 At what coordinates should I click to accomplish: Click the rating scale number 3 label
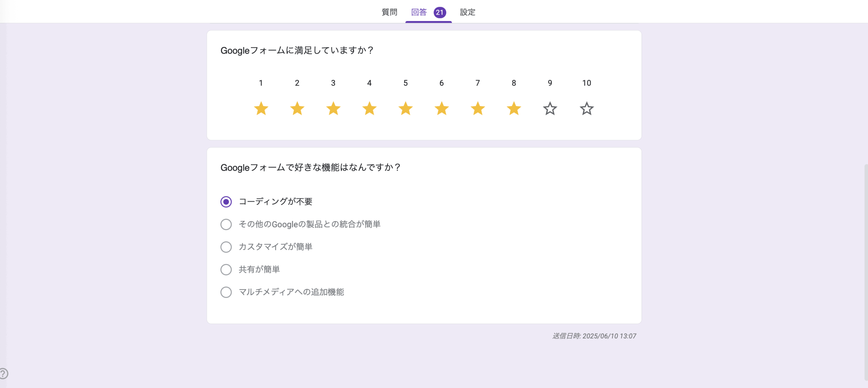[x=333, y=83]
